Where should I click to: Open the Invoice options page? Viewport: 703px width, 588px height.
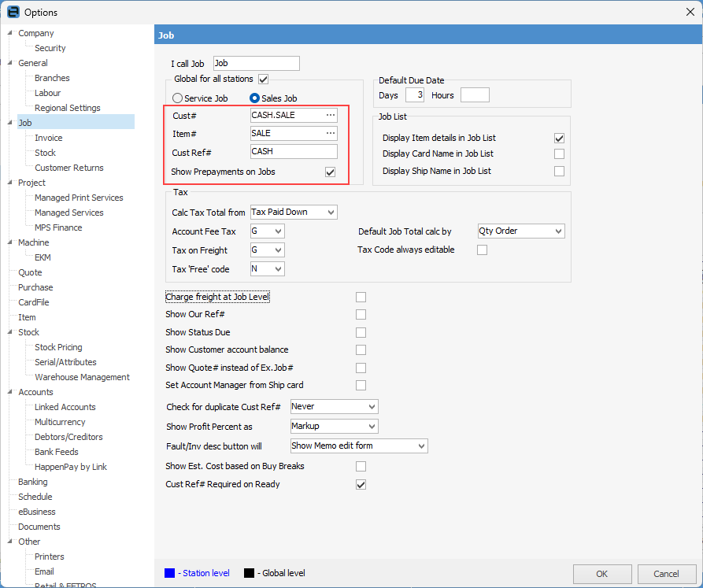coord(48,138)
